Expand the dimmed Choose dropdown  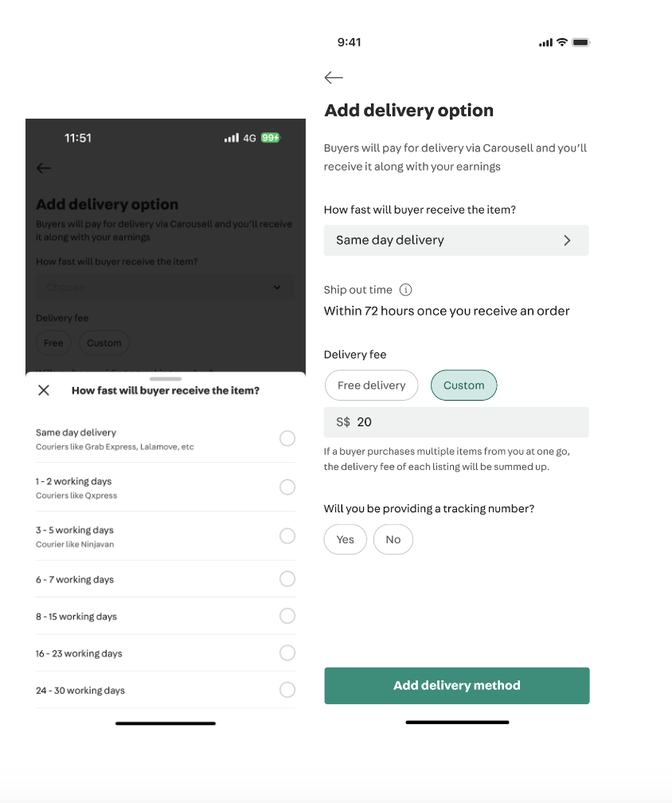(x=166, y=288)
